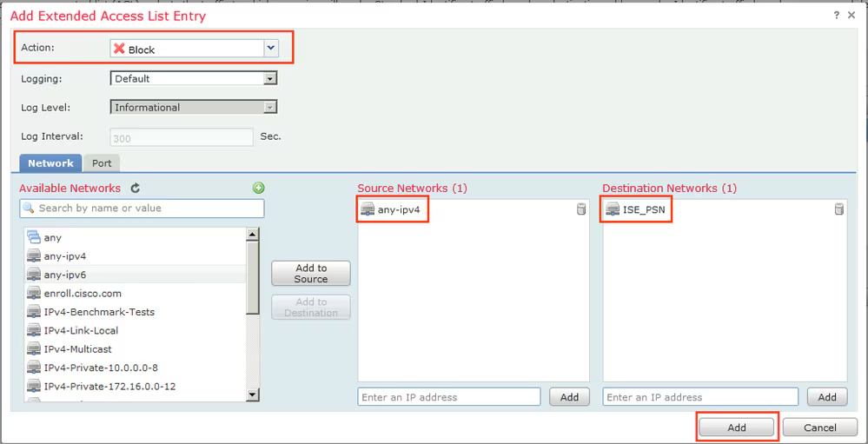
Task: Delete any-ipv4 from Source Networks via trash icon
Action: point(581,209)
